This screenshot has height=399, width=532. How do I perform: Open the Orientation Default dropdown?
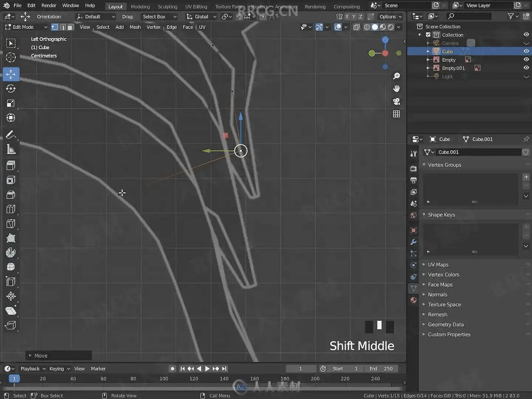(x=96, y=17)
